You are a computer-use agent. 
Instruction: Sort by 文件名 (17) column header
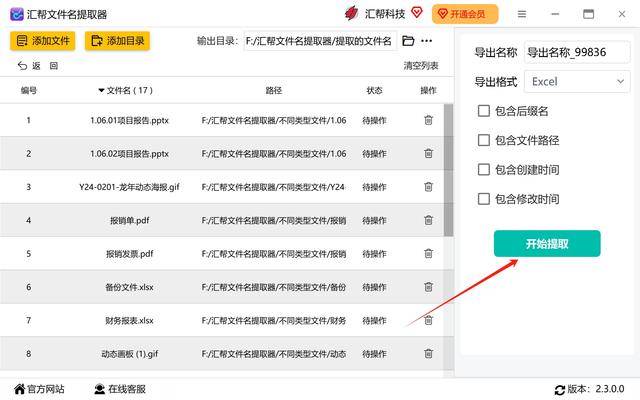pos(125,90)
